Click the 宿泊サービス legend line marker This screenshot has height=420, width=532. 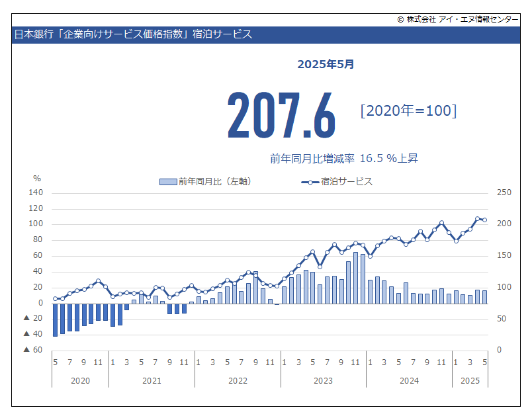click(310, 183)
